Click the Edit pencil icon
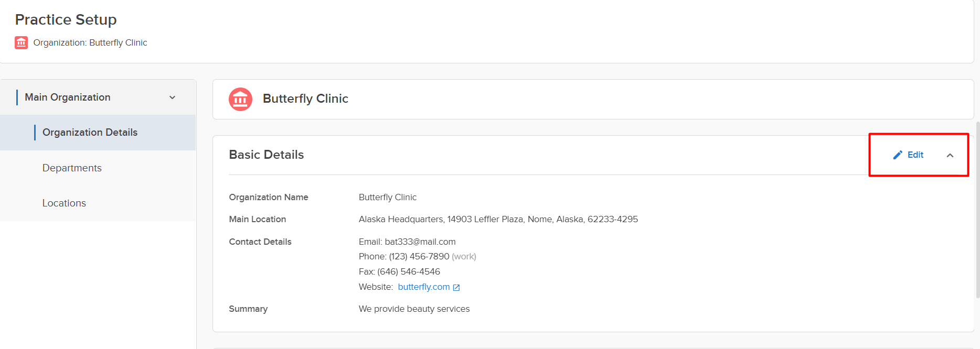 (898, 155)
